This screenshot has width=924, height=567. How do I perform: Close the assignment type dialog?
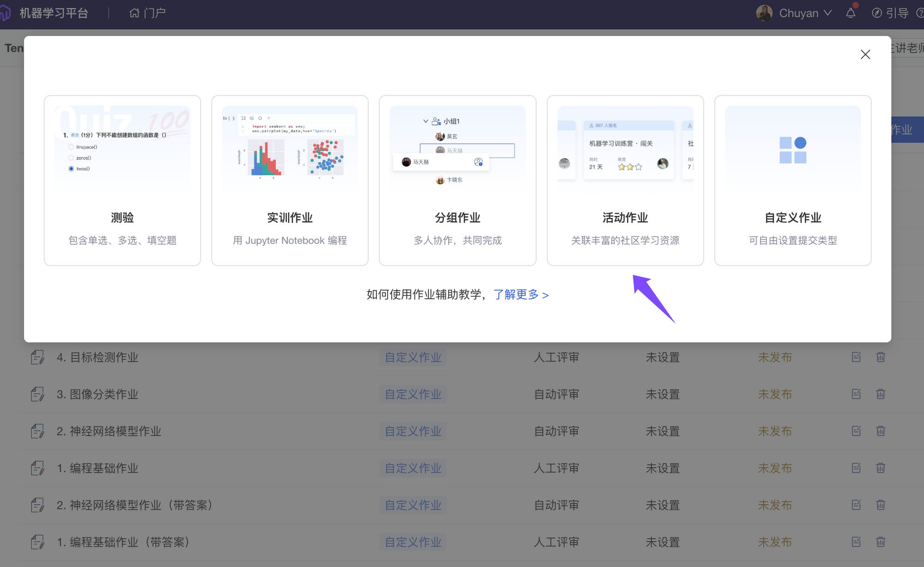click(x=865, y=55)
